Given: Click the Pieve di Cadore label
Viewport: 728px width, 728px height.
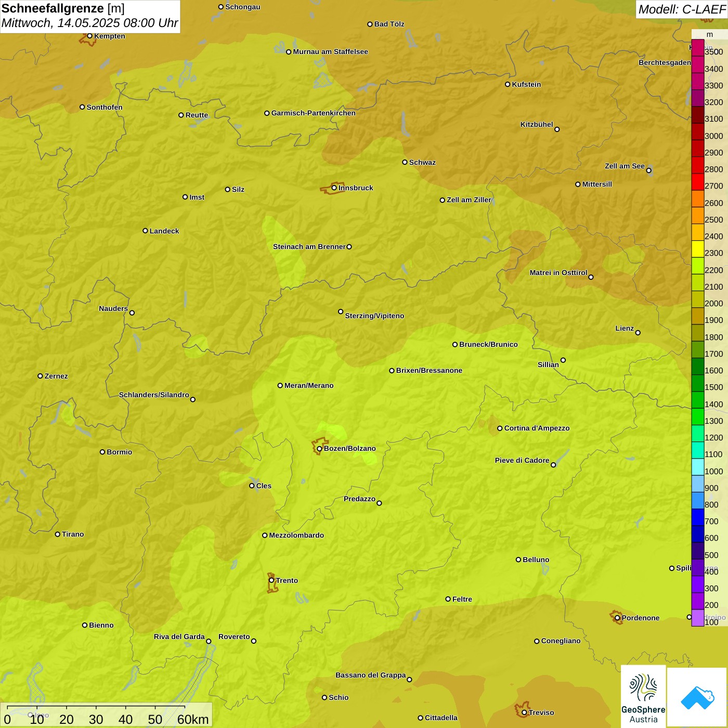Looking at the screenshot, I should (x=522, y=460).
